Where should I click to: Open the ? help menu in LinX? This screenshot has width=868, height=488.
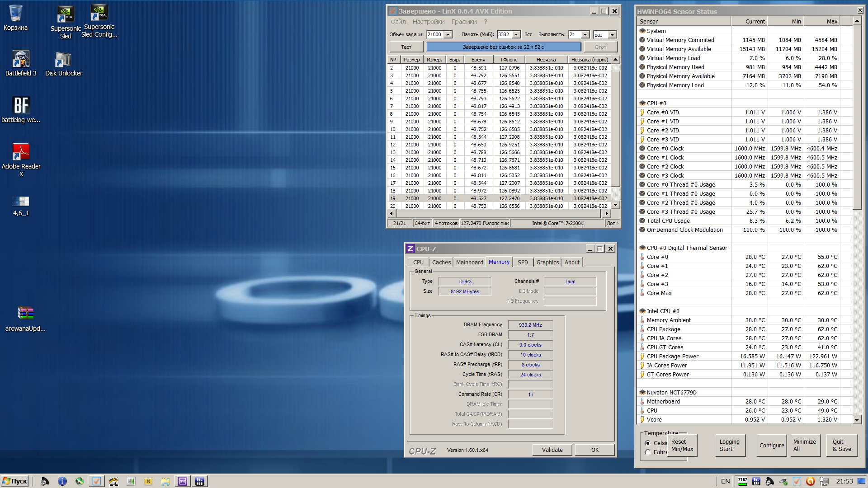[x=486, y=22]
